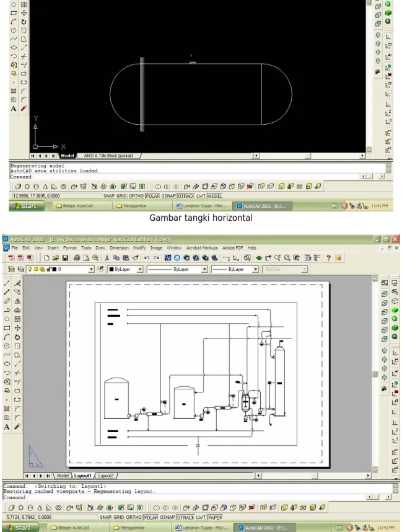Select Circle tool in lower window's Draw toolbar
Screen dimensions: 402x532
[x=7, y=346]
